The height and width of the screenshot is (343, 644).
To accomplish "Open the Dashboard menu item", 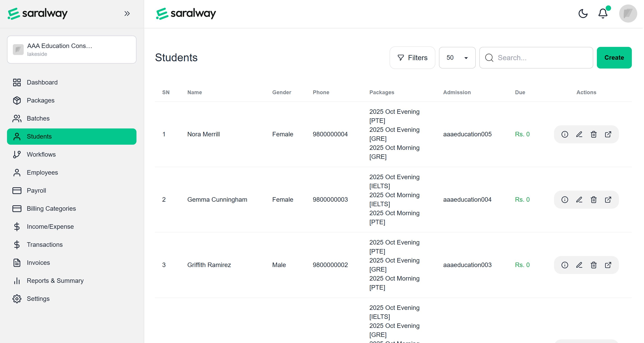I will click(42, 82).
